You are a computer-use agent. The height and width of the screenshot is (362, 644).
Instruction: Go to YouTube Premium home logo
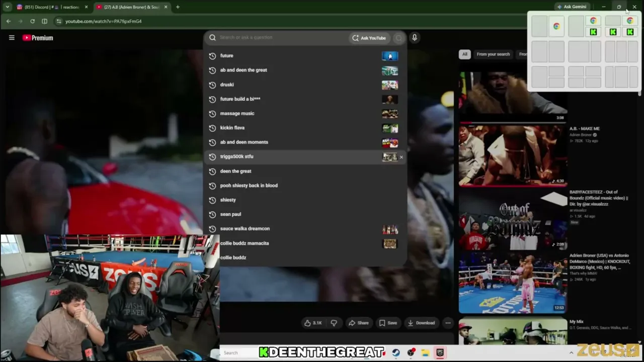click(38, 38)
